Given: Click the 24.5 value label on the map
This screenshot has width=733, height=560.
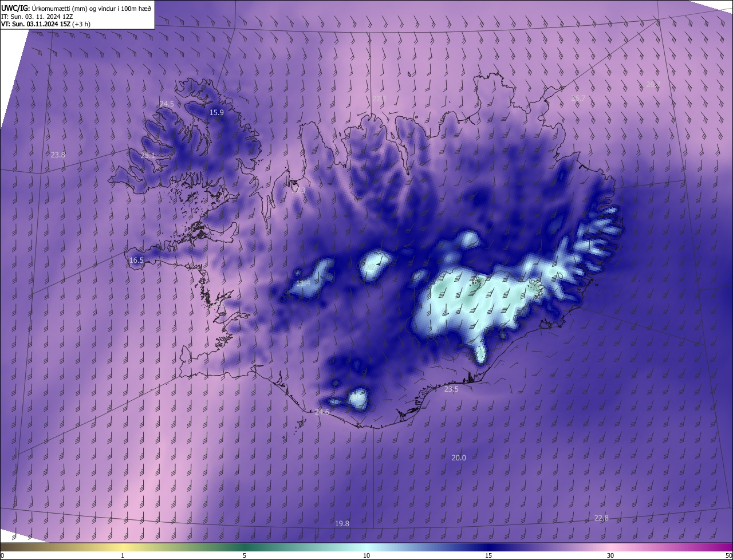Looking at the screenshot, I should [x=167, y=104].
